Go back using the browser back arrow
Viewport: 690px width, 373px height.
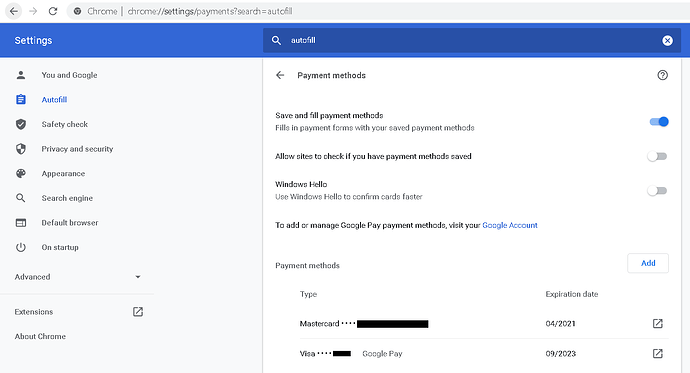[x=14, y=11]
